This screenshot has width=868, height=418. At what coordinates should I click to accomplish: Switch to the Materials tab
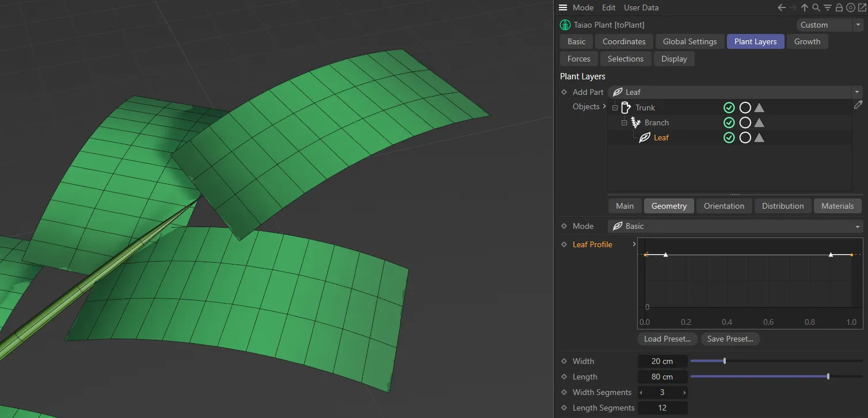point(837,205)
